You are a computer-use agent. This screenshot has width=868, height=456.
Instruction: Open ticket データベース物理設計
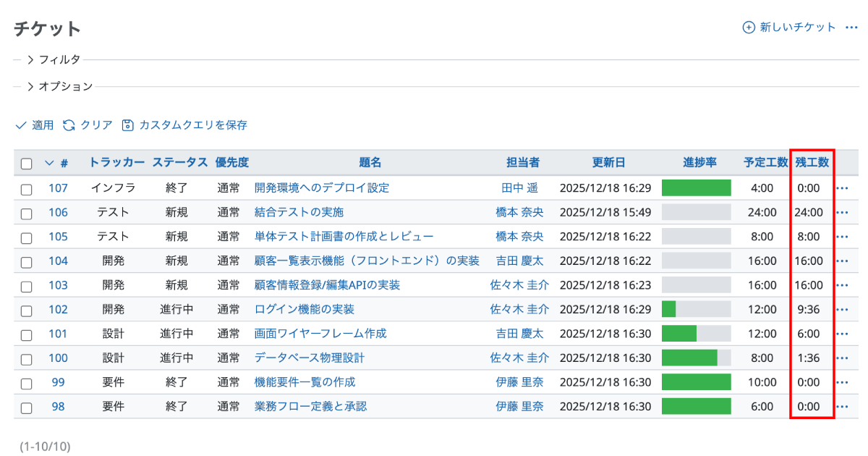[310, 358]
